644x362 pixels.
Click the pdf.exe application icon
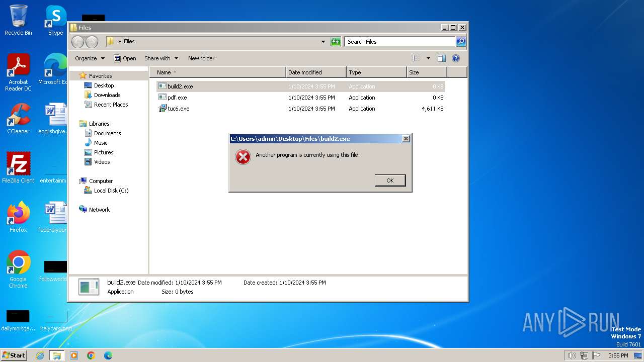pyautogui.click(x=163, y=98)
